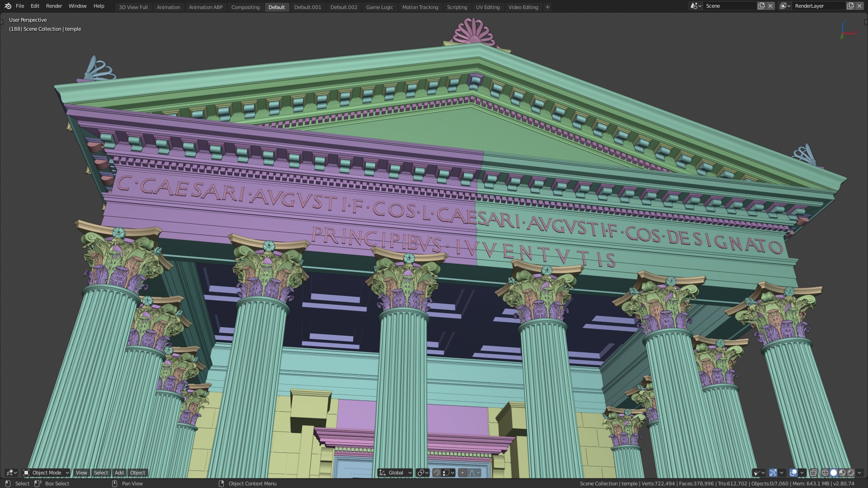Toggle snapping magnet on

pyautogui.click(x=437, y=473)
